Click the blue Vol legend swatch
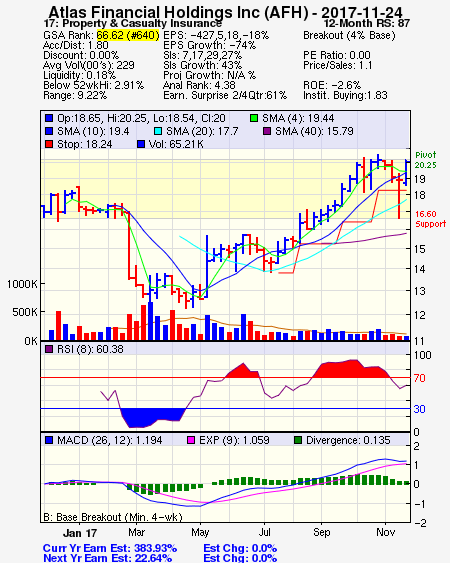Viewport: 450px width, 563px height. [x=141, y=144]
